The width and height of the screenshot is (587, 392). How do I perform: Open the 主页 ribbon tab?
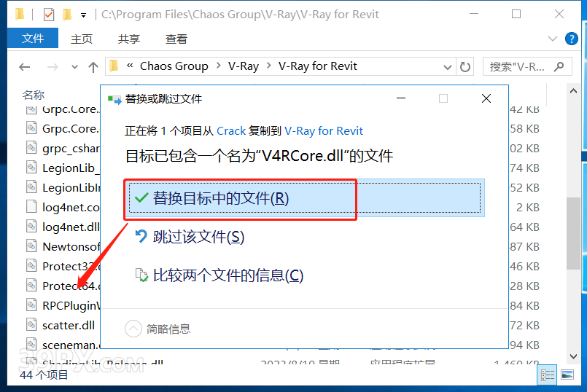click(x=81, y=39)
